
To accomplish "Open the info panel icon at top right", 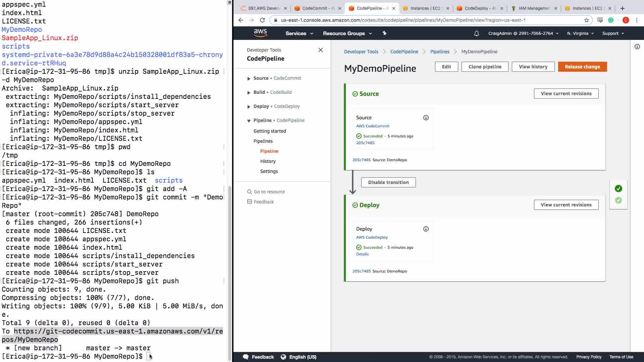I will [637, 47].
